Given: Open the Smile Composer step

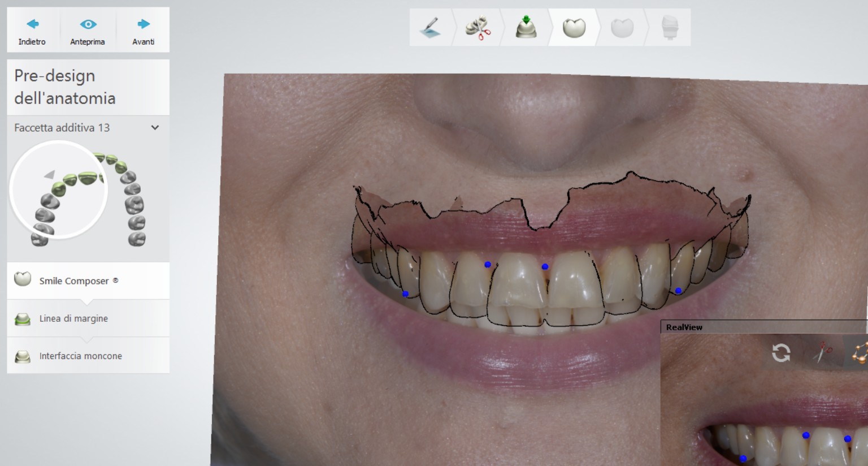Looking at the screenshot, I should click(x=88, y=281).
